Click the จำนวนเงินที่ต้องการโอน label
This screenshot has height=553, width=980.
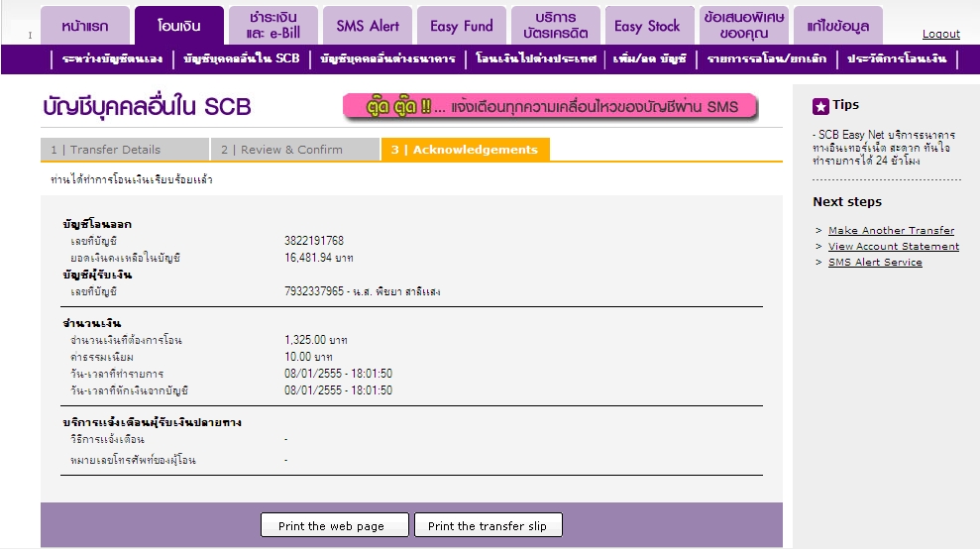click(126, 340)
